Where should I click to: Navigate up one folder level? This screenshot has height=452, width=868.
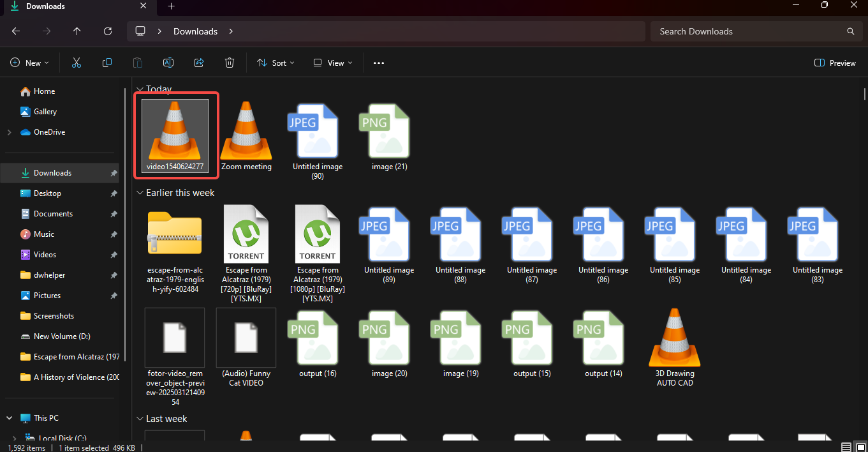coord(77,31)
